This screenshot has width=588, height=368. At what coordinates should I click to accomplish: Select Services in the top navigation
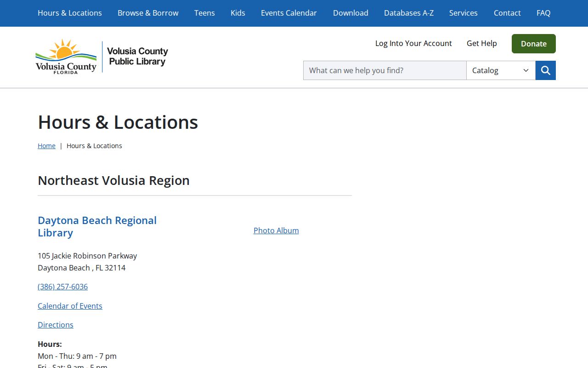point(464,13)
